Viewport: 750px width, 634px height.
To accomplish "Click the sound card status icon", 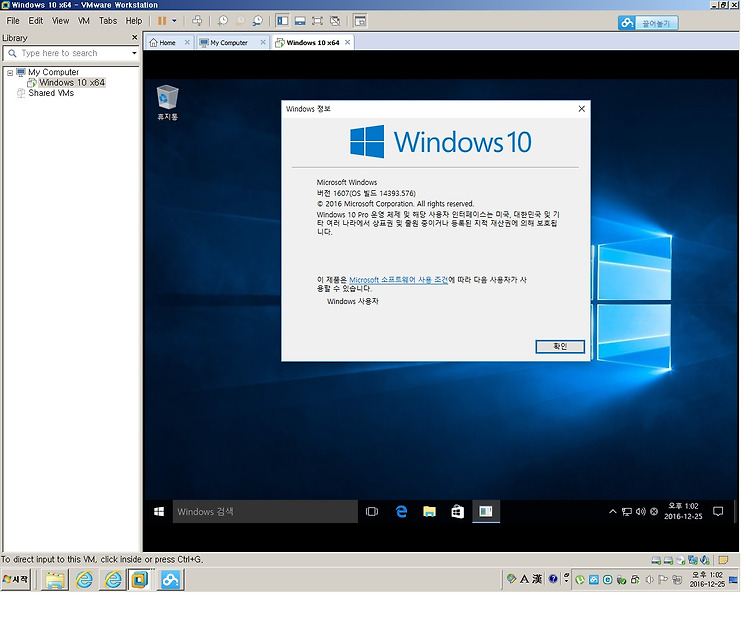I will 705,560.
